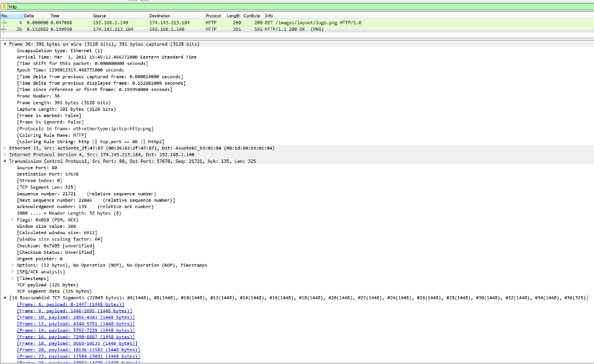Expand the Timestamps node

click(x=11, y=278)
